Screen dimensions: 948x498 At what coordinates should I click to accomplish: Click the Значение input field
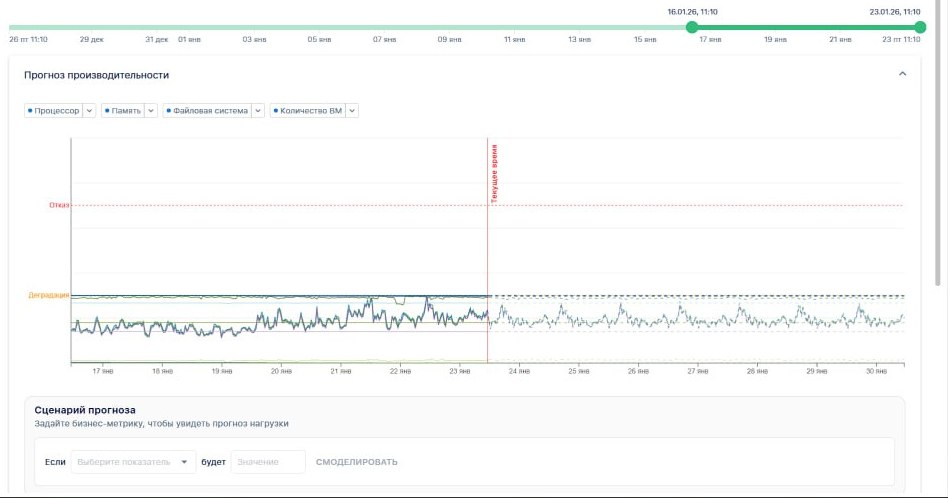pyautogui.click(x=268, y=462)
